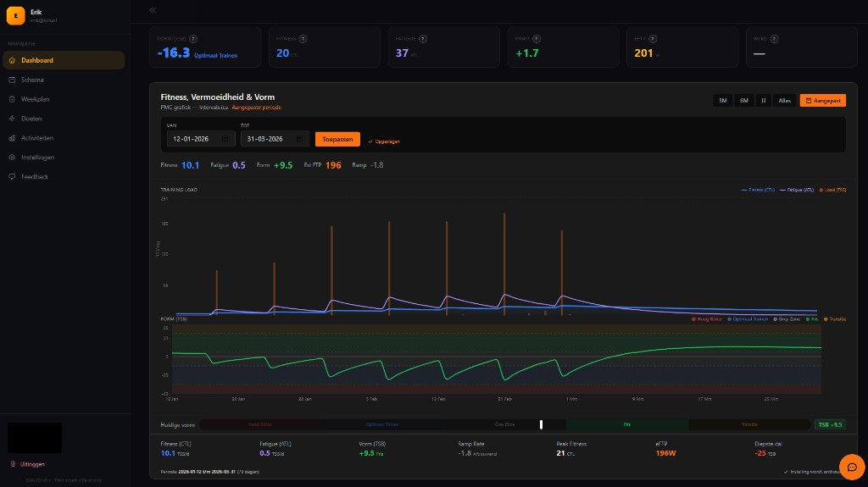This screenshot has height=487, width=868.
Task: Toggle Fatigue (ATL) series in chart legend
Action: [x=793, y=190]
